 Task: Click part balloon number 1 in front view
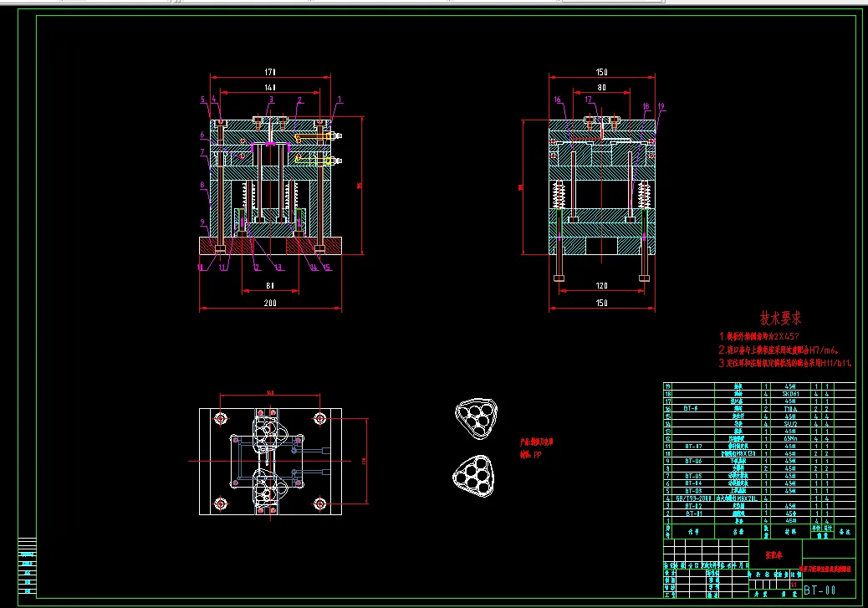click(340, 100)
